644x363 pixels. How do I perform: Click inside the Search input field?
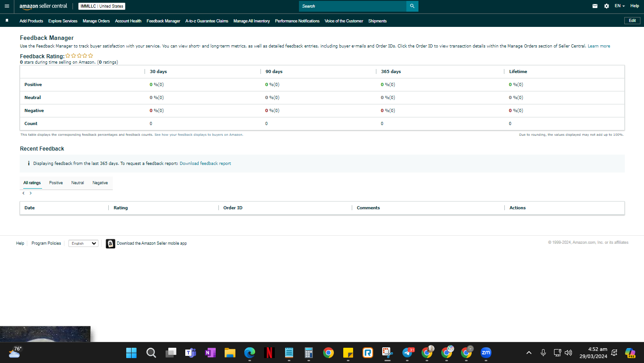353,6
